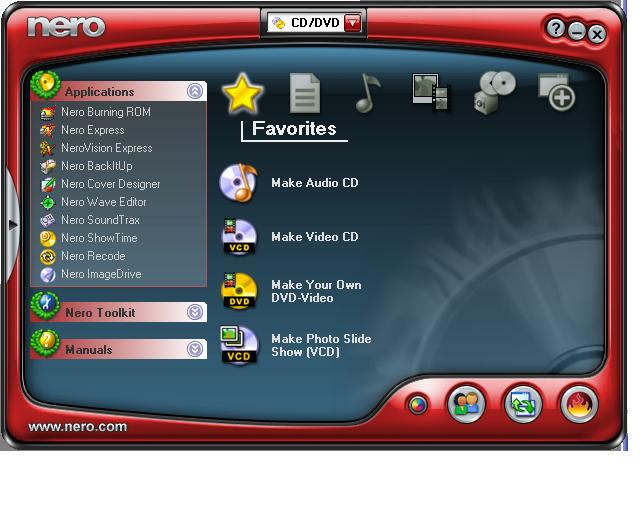The width and height of the screenshot is (640, 512).
Task: Open NeroVision Express text entry
Action: click(x=107, y=148)
